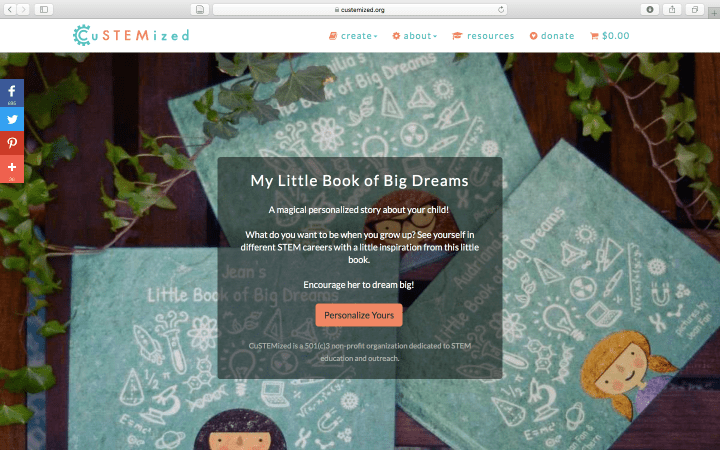Open the resources page

[x=483, y=36]
